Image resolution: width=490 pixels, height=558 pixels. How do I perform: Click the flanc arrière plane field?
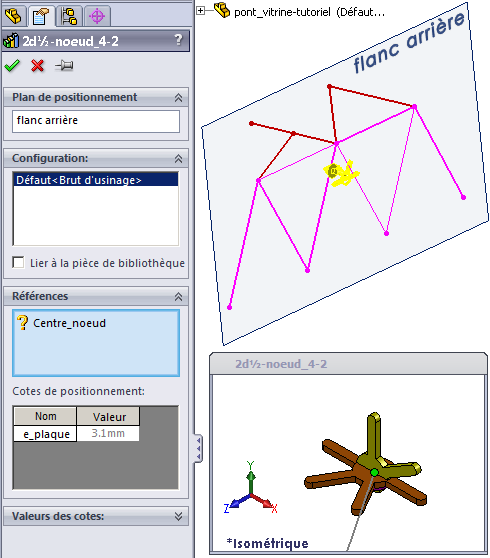(96, 121)
